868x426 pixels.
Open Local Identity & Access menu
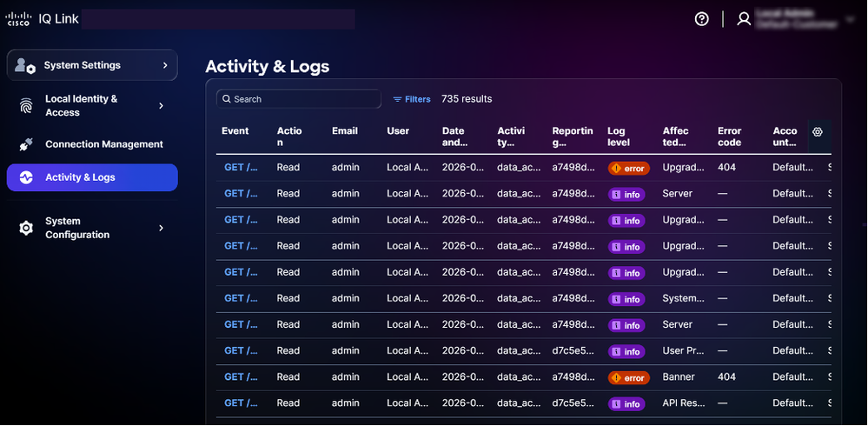(x=92, y=106)
